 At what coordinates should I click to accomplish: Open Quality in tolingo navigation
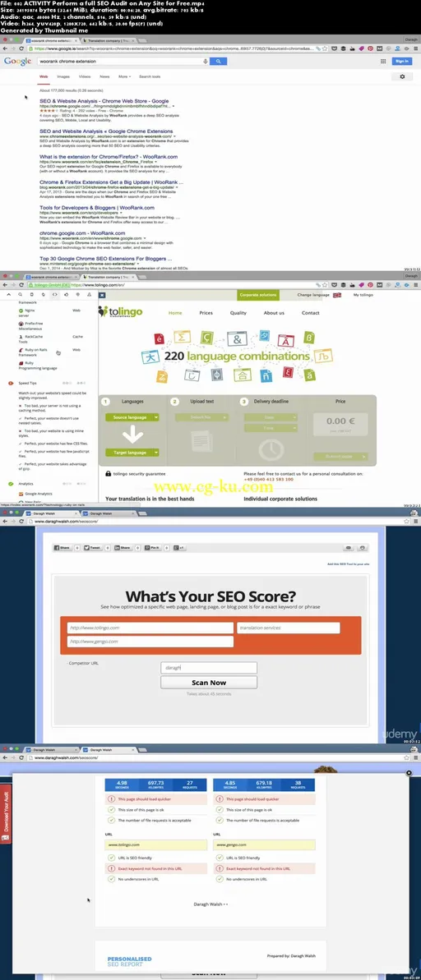(x=238, y=312)
